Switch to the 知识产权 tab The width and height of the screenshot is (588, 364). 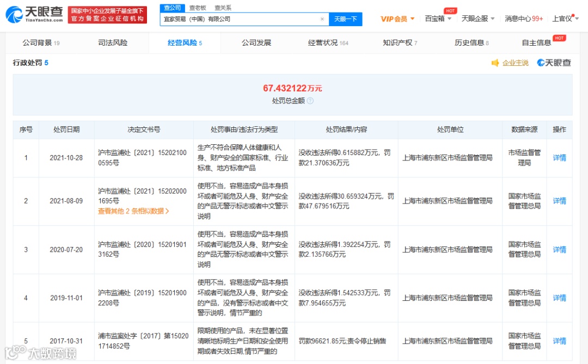400,43
